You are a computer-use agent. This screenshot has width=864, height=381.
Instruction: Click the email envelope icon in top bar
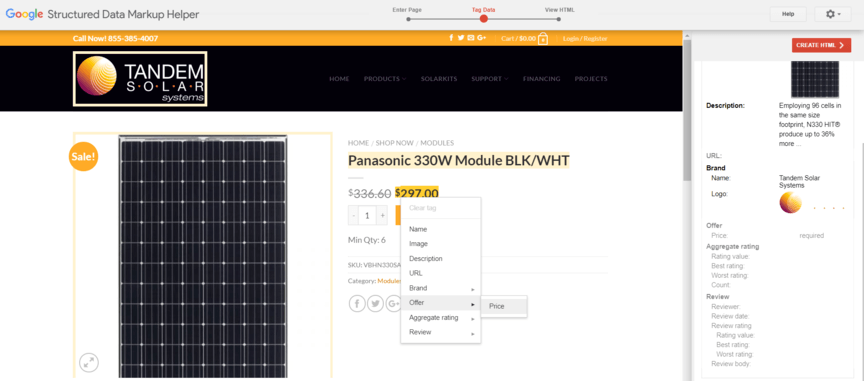(471, 38)
